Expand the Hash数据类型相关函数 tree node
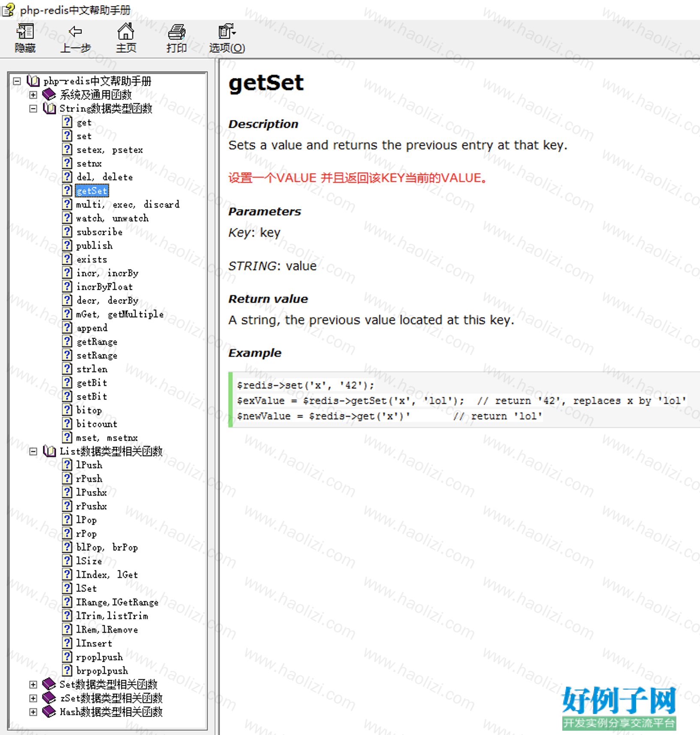 coord(33,711)
